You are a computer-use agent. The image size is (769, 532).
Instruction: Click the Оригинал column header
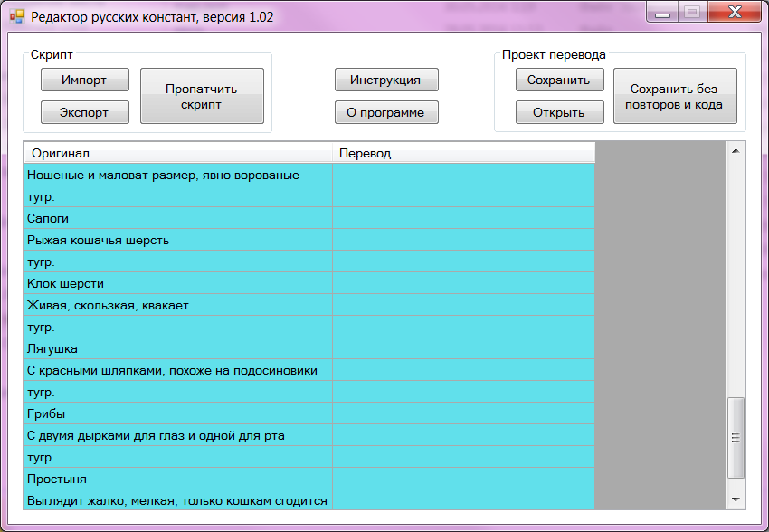(x=177, y=153)
